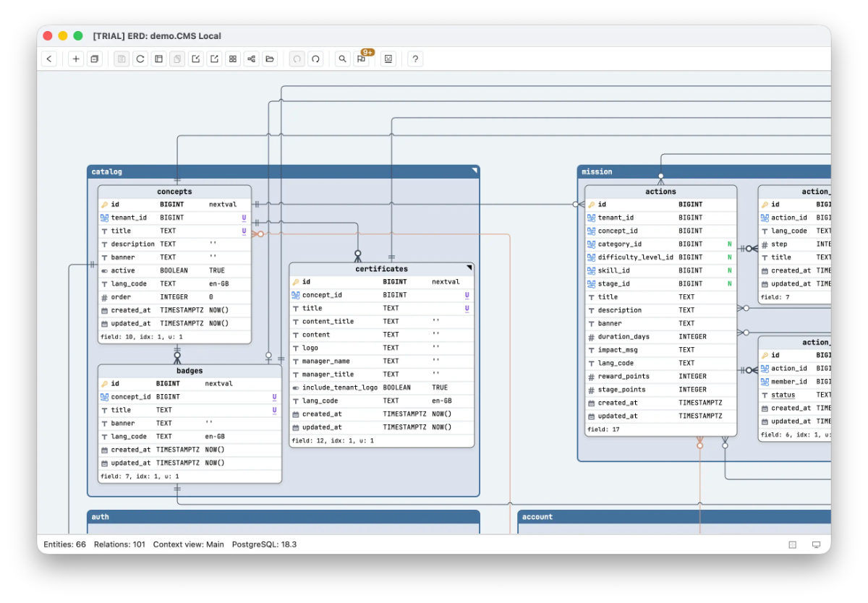The height and width of the screenshot is (603, 868).
Task: Click the plus icon to add entity
Action: pos(76,59)
